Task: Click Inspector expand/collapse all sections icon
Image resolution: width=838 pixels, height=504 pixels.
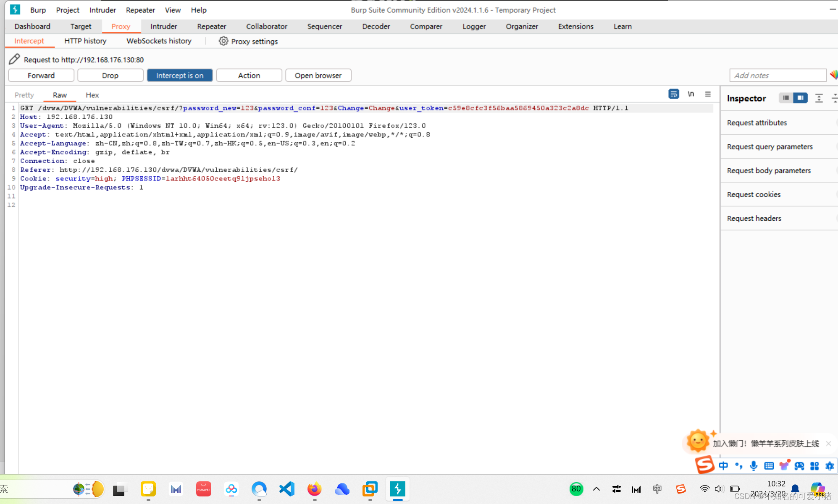Action: point(819,98)
